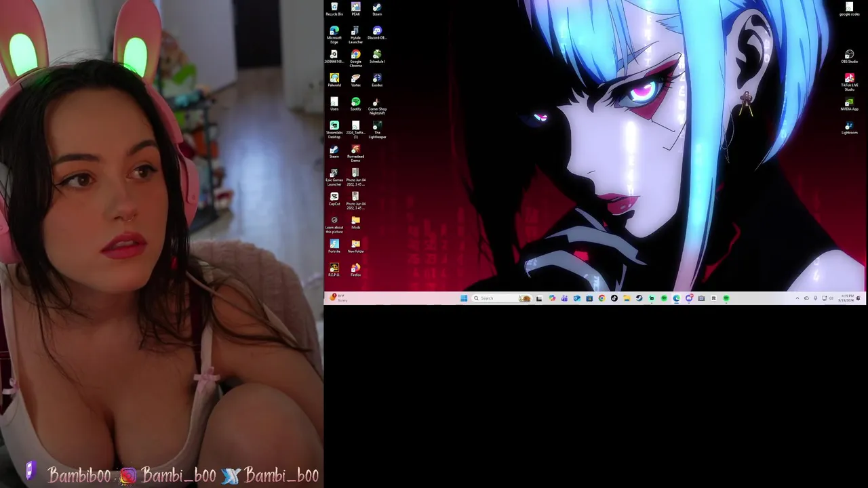Open Steam from the taskbar
The width and height of the screenshot is (868, 488).
coord(639,298)
